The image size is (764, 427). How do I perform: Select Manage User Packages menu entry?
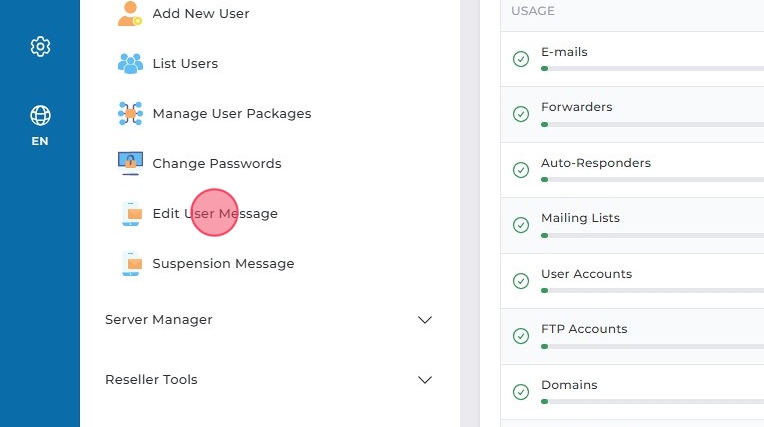point(232,114)
